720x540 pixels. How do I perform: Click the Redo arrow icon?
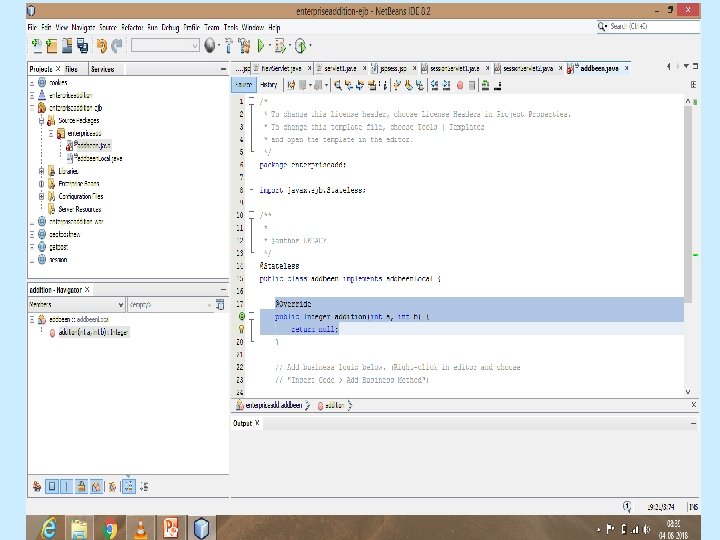(117, 45)
